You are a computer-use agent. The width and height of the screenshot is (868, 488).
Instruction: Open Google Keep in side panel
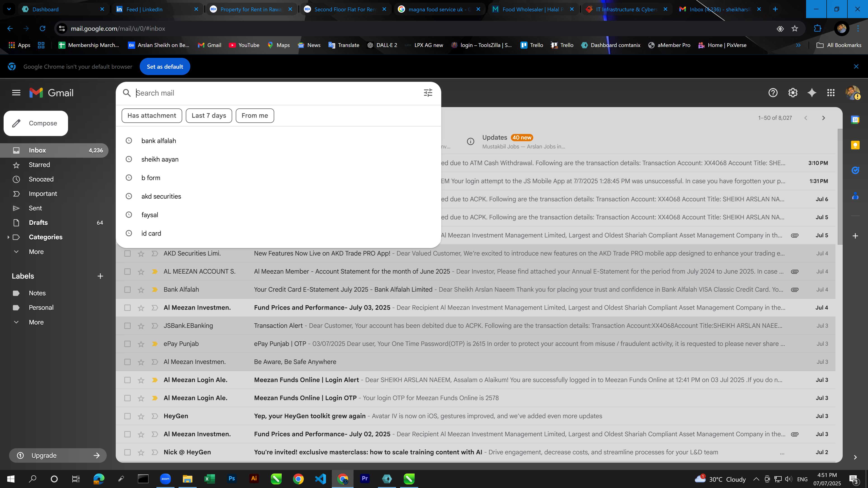855,145
